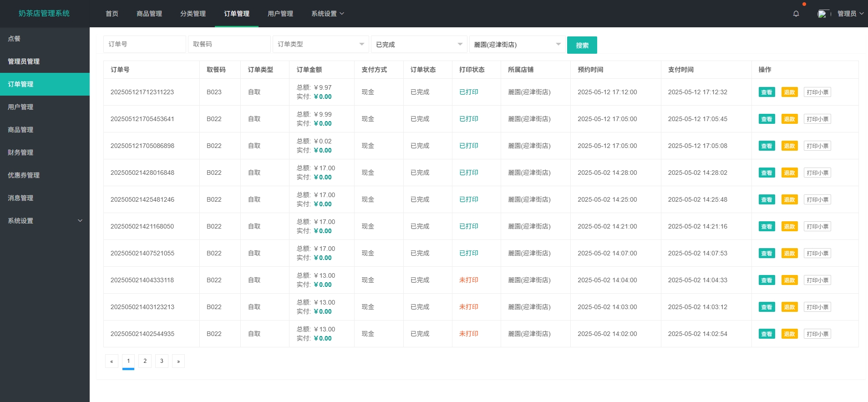Open 分类管理 in top navigation

tap(193, 14)
